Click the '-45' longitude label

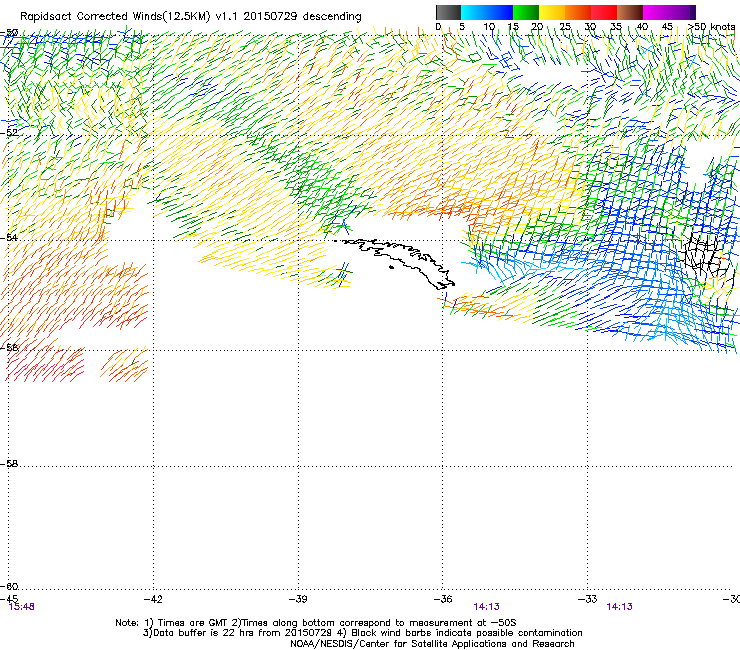9,599
